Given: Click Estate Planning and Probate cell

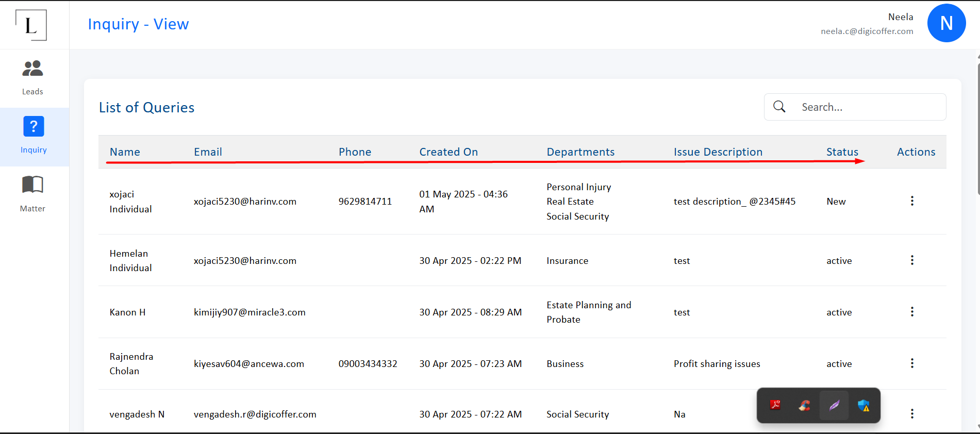Looking at the screenshot, I should coord(589,312).
